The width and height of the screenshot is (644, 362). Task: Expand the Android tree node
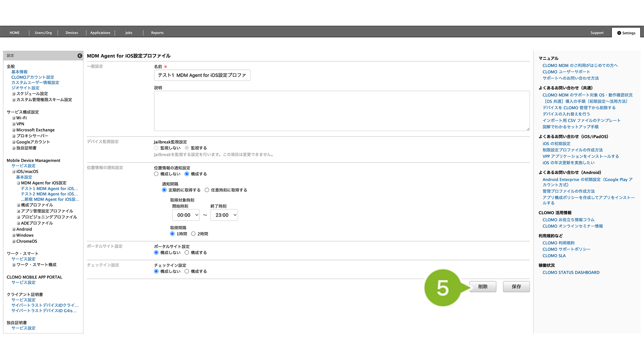(14, 230)
